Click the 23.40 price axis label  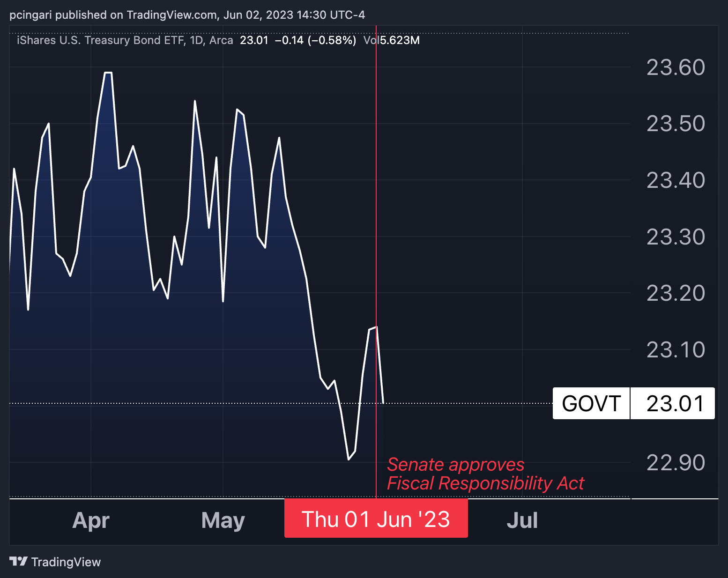[x=675, y=180]
